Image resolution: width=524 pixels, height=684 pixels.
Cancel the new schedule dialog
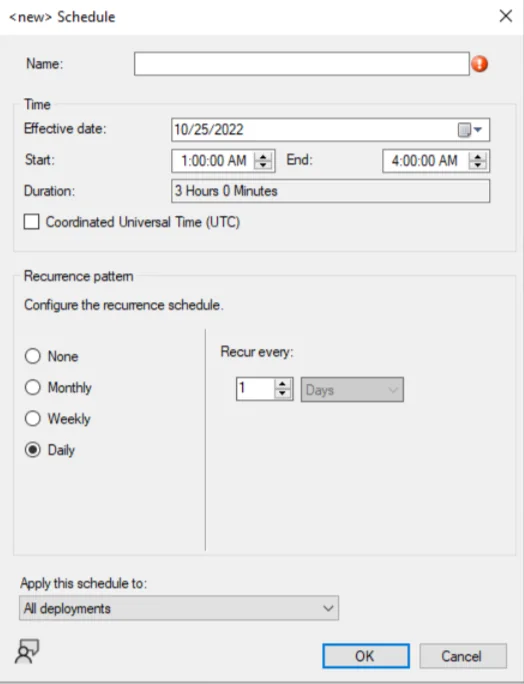coord(463,656)
